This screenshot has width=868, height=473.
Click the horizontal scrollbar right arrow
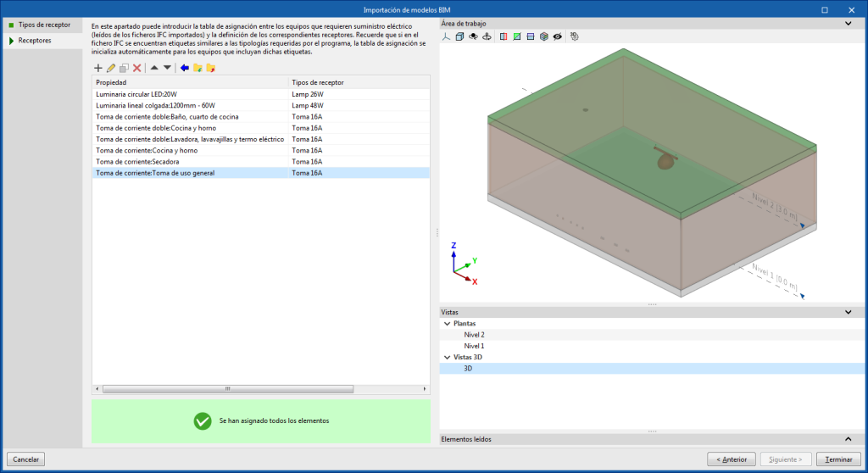coord(425,389)
